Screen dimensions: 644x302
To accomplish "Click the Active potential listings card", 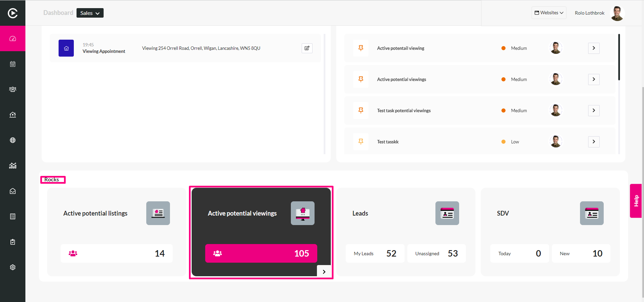I will (116, 232).
